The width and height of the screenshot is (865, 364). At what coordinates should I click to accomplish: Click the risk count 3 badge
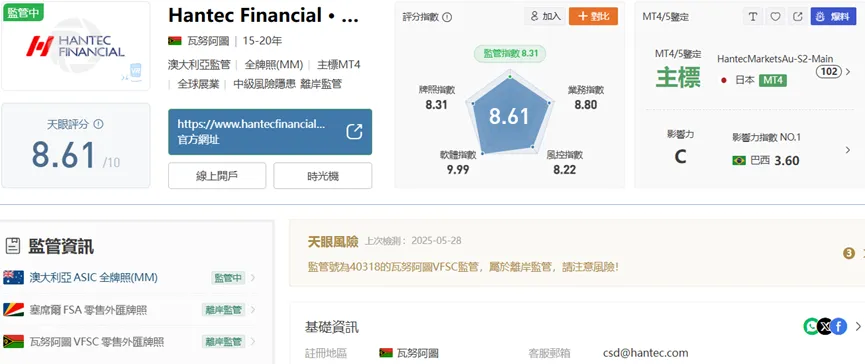(849, 254)
